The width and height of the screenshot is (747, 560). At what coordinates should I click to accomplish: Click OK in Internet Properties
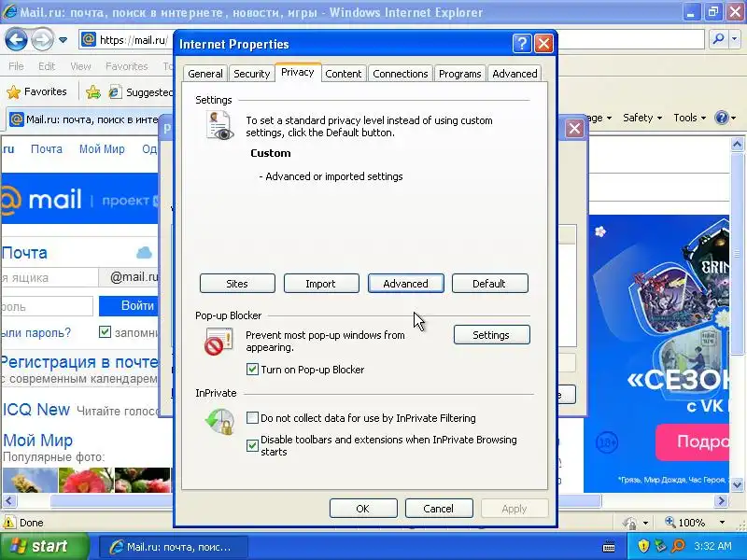(x=363, y=508)
